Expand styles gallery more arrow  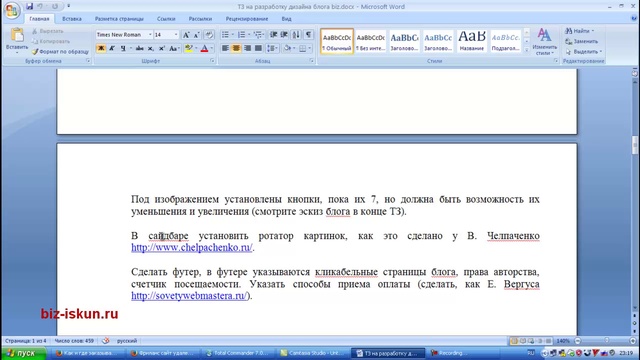tap(527, 50)
